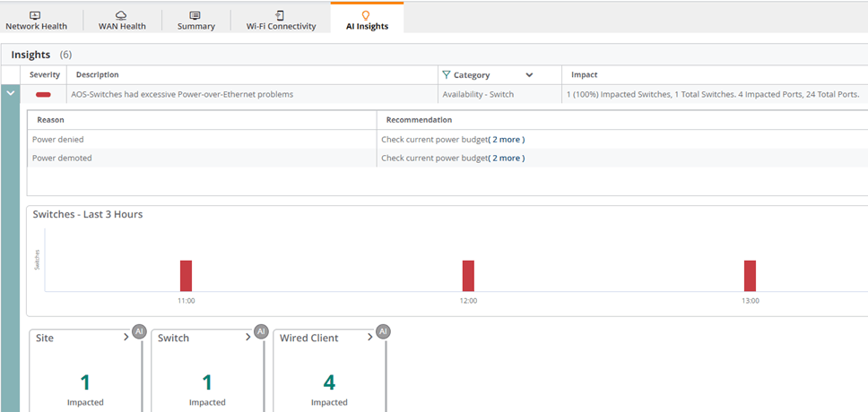Switch to the WAN Health tab
Image resolution: width=868 pixels, height=412 pixels.
122,26
